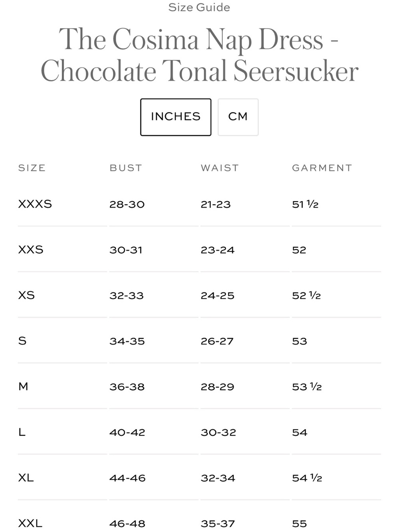
Task: Switch measurements to INCHES
Action: click(x=176, y=117)
